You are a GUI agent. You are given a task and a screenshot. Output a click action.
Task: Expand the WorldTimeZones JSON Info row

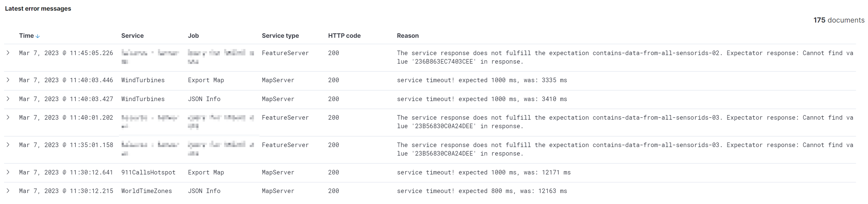8,191
